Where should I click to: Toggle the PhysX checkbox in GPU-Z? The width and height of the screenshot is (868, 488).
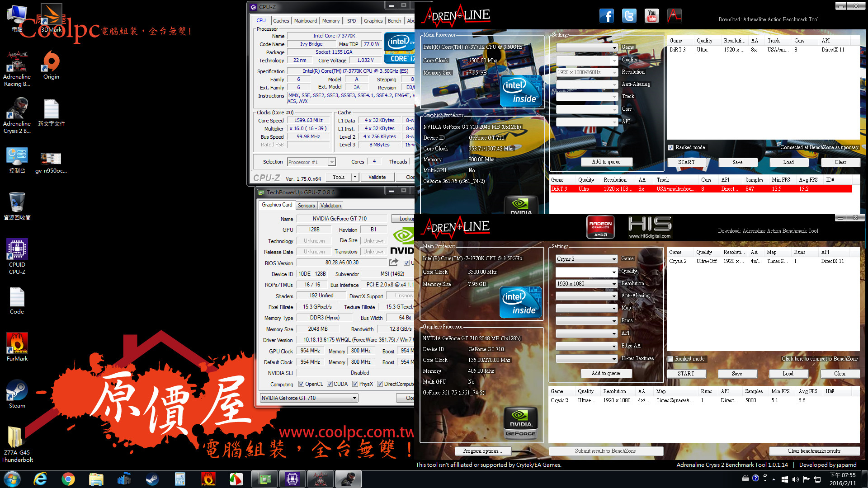pos(355,384)
